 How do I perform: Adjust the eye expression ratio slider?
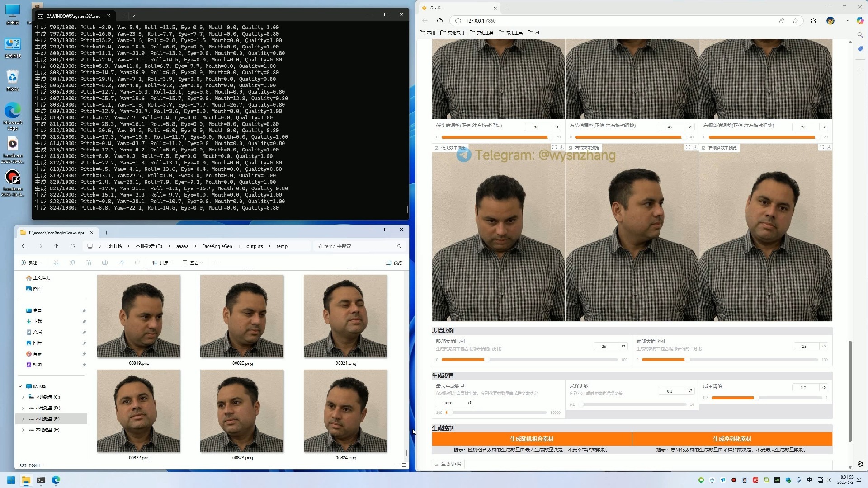tap(529, 360)
